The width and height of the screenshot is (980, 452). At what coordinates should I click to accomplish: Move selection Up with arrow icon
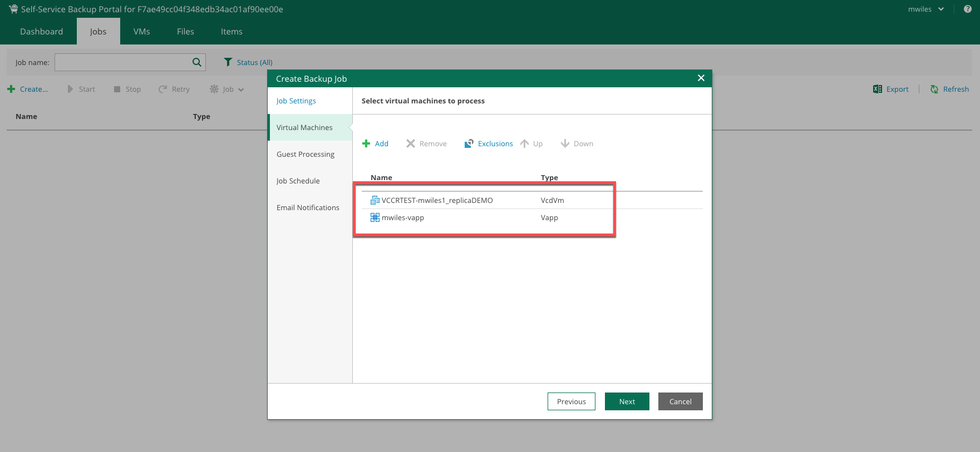pos(525,143)
